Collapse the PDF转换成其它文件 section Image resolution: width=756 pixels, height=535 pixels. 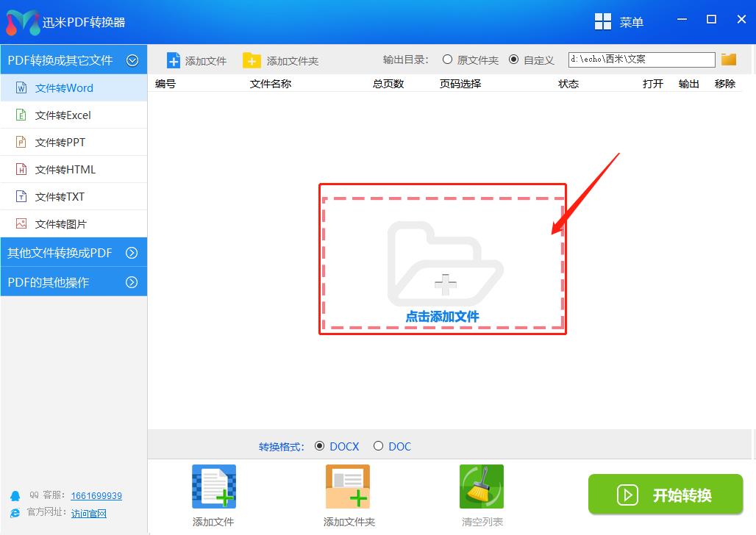click(x=132, y=60)
